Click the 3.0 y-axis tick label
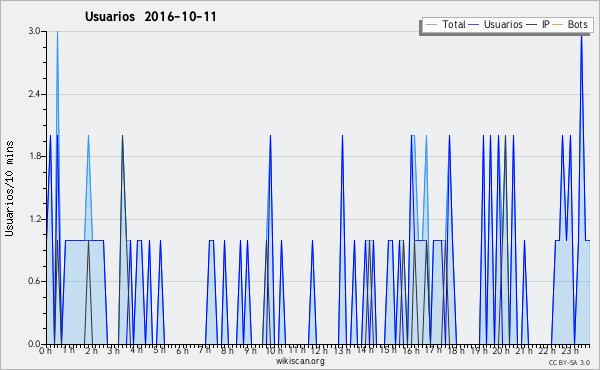The height and width of the screenshot is (370, 600). pyautogui.click(x=34, y=31)
